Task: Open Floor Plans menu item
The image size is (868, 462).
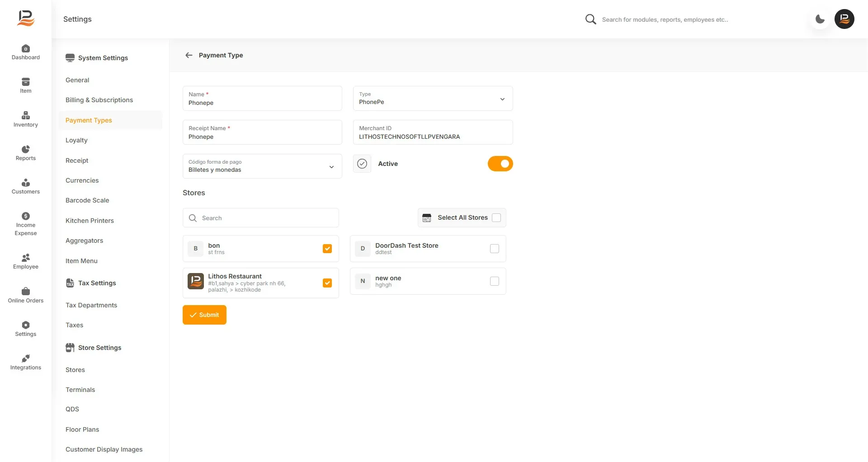Action: point(82,429)
